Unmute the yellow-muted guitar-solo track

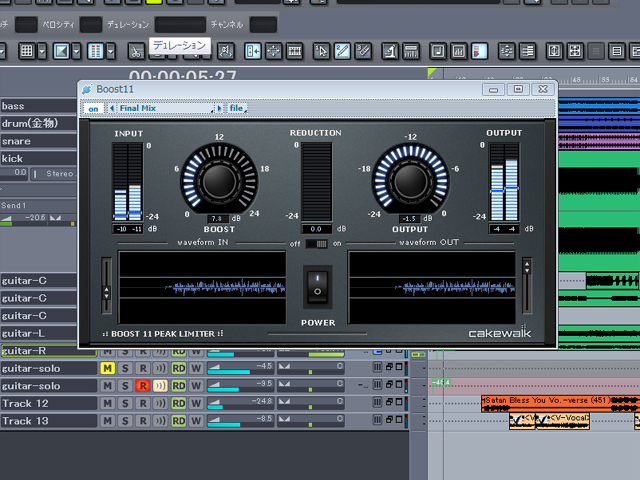tap(107, 368)
